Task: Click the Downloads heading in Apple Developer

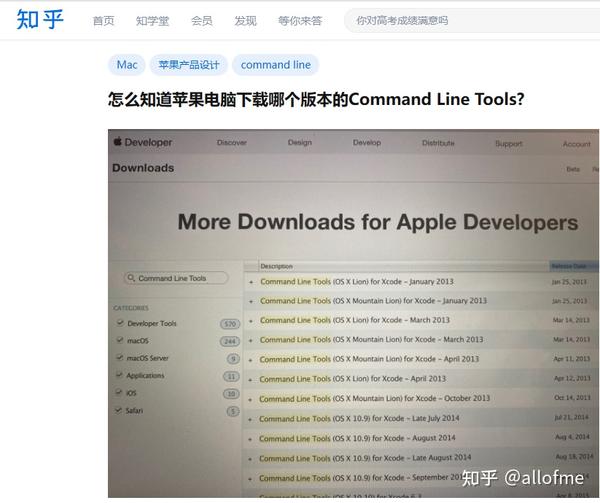Action: click(x=143, y=168)
